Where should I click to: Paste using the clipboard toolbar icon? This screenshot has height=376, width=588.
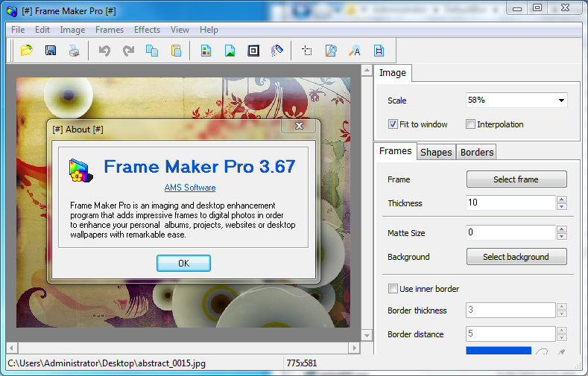point(176,50)
